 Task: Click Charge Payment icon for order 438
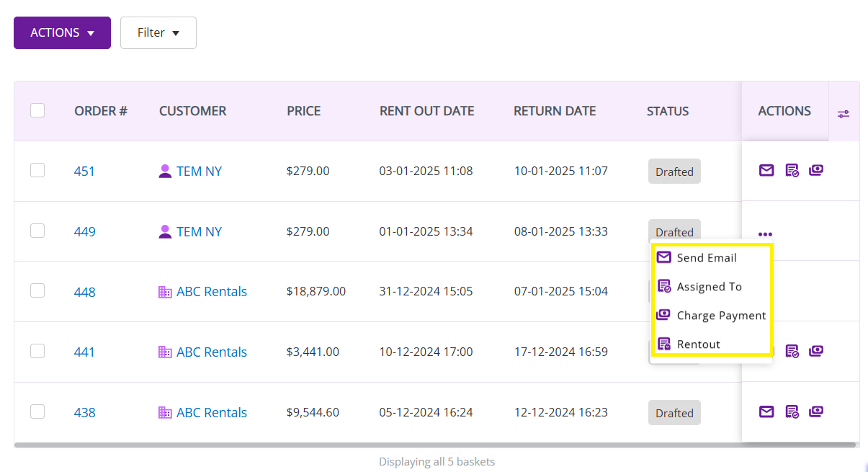coord(815,412)
